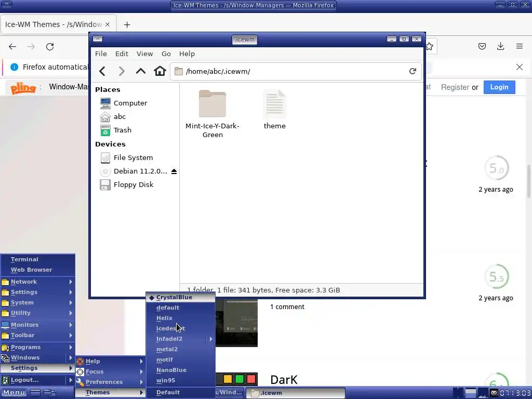Click the Show Desktop taskbar icon
Viewport: 532px width, 399px height.
tap(35, 393)
